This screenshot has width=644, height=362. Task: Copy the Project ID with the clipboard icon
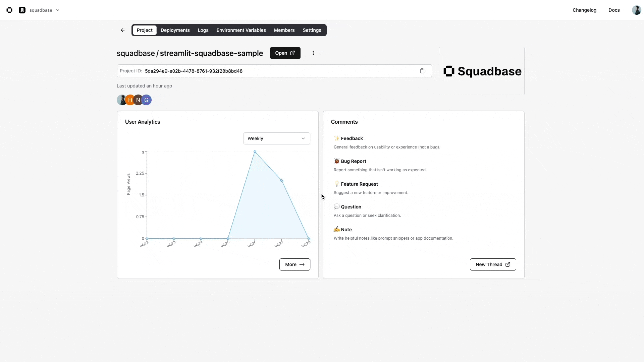(422, 71)
